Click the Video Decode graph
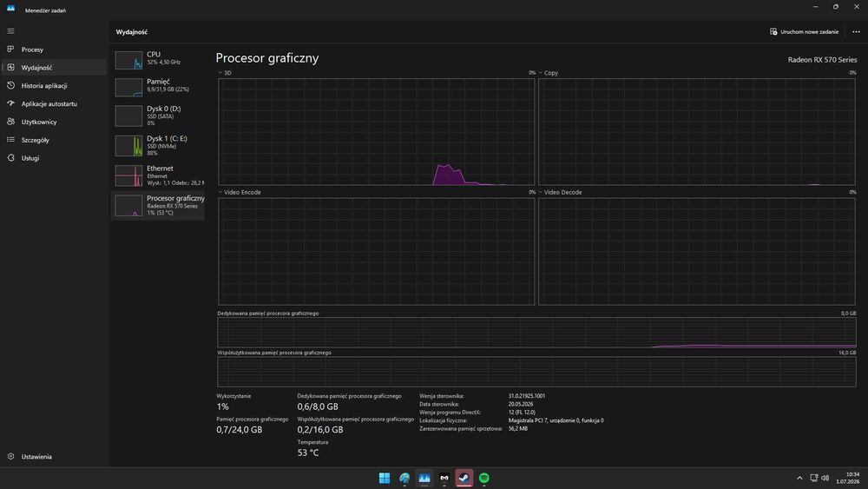868x489 pixels. [x=697, y=251]
